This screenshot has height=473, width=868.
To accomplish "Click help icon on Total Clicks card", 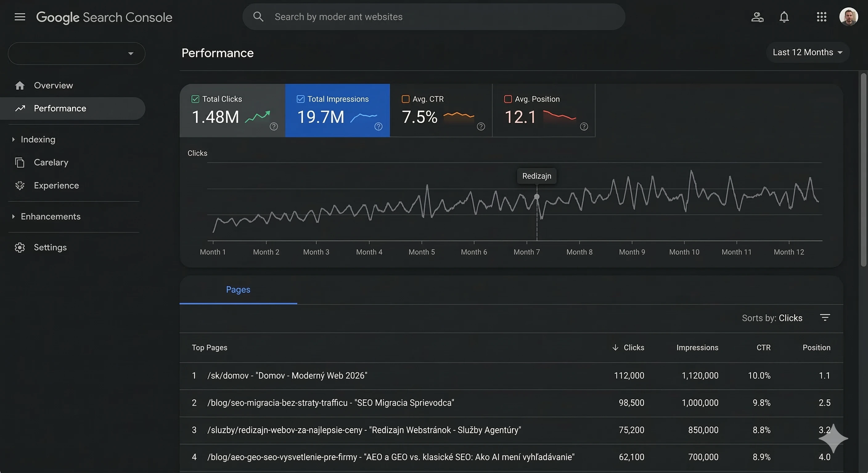I will (274, 127).
